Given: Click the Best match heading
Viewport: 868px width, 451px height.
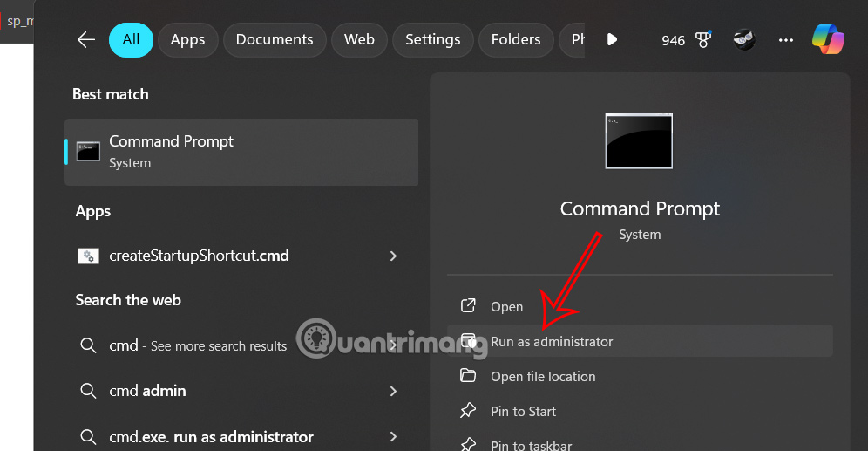Looking at the screenshot, I should click(x=111, y=94).
